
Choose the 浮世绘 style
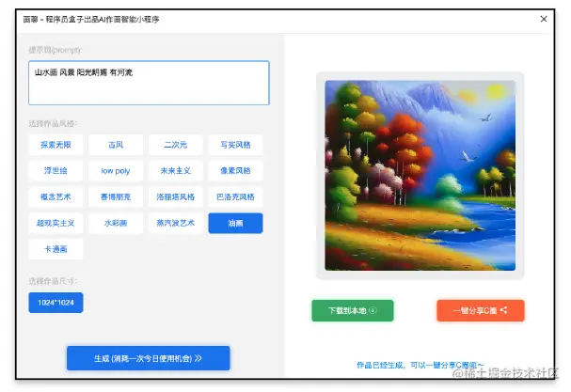tap(56, 171)
